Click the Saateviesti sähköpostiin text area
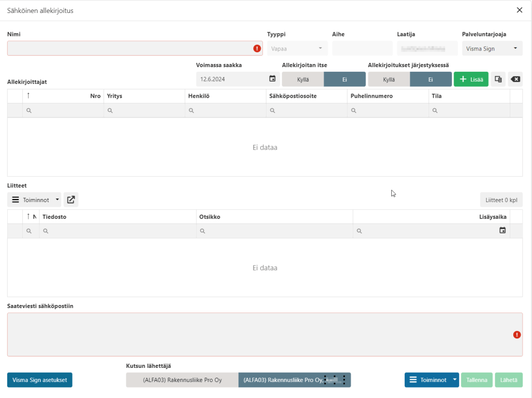532x398 pixels. (x=264, y=335)
